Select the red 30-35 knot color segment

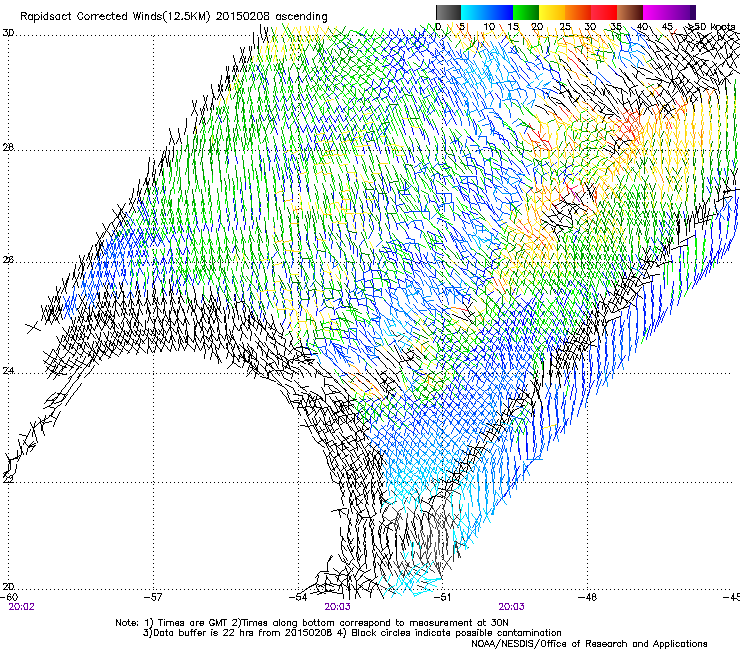tap(604, 12)
